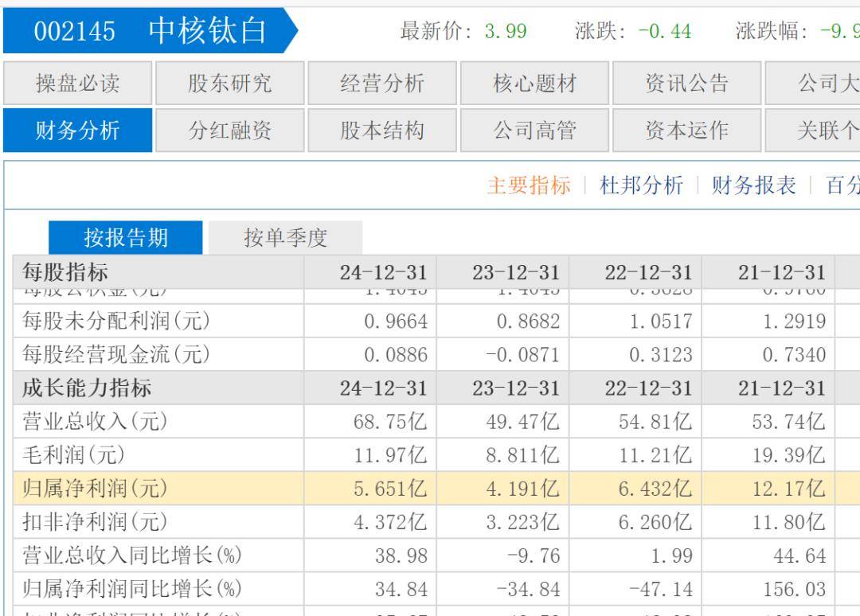Click the 23-12-31 header under 成长能力指标
This screenshot has height=616, width=860.
(516, 388)
